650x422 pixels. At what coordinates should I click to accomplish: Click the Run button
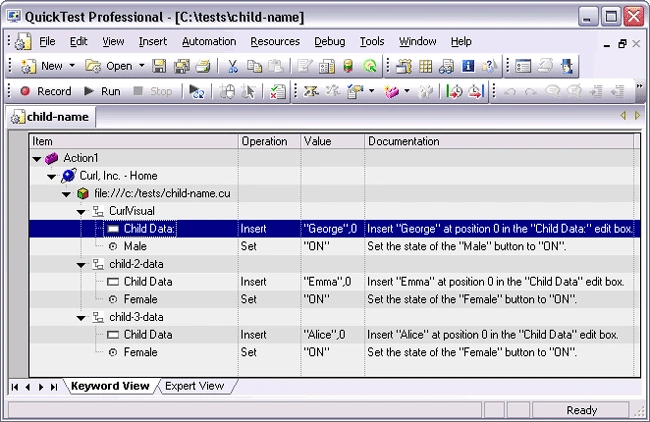[x=102, y=91]
